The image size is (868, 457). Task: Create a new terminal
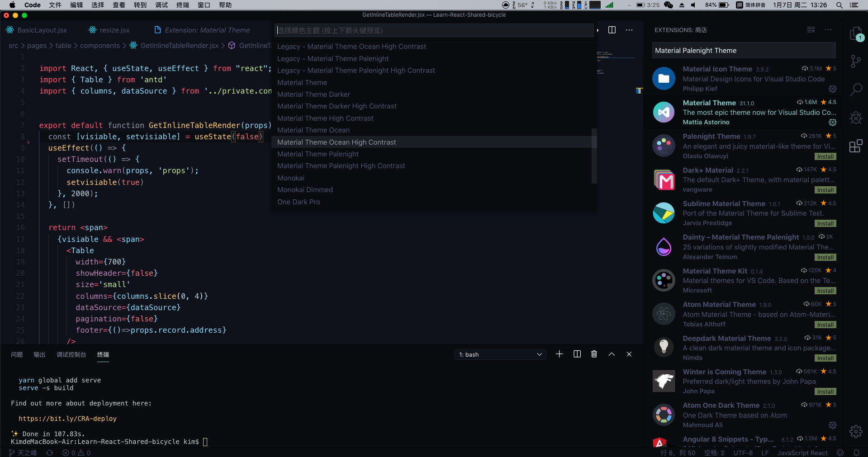coord(560,354)
